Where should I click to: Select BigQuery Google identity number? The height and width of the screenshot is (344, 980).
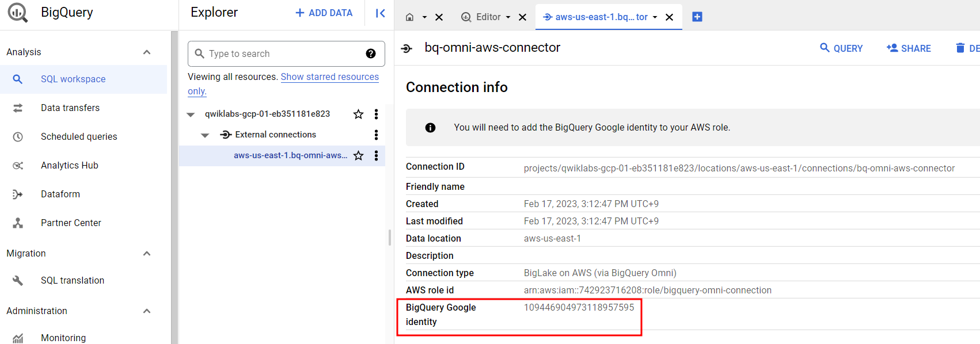pos(579,308)
